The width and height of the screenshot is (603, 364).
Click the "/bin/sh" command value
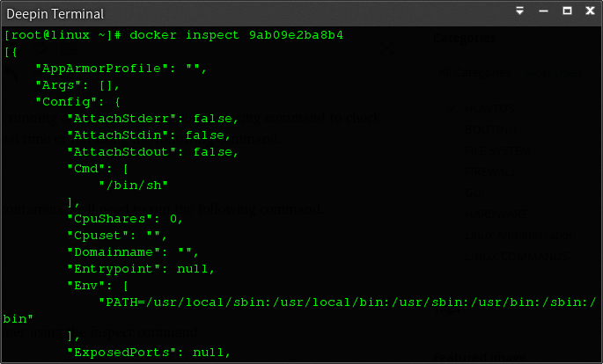[x=133, y=186]
